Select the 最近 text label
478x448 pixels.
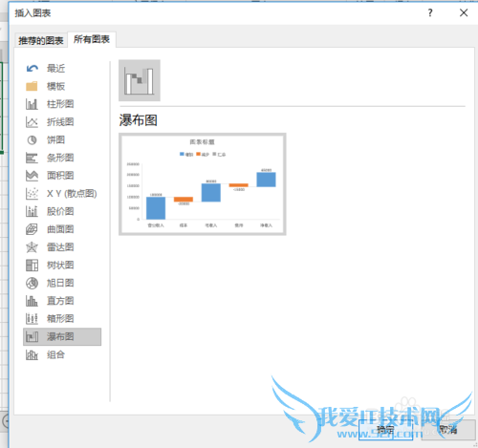pyautogui.click(x=56, y=69)
